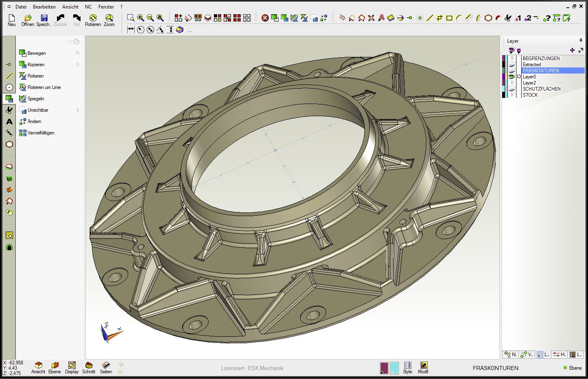The height and width of the screenshot is (379, 588).
Task: Choose the Kopieren command
Action: tap(32, 65)
